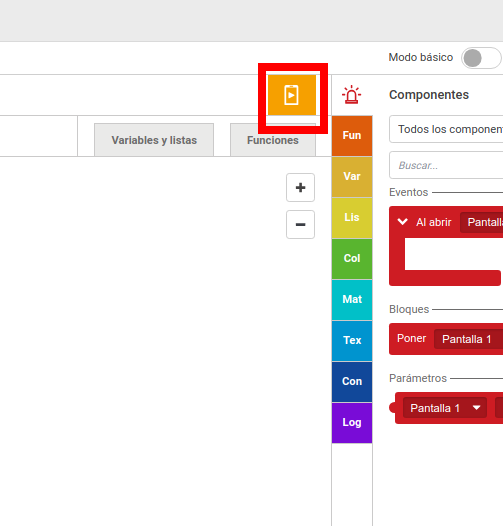The width and height of the screenshot is (503, 526).
Task: Collapse the Al abrir event block chevron
Action: click(x=402, y=221)
